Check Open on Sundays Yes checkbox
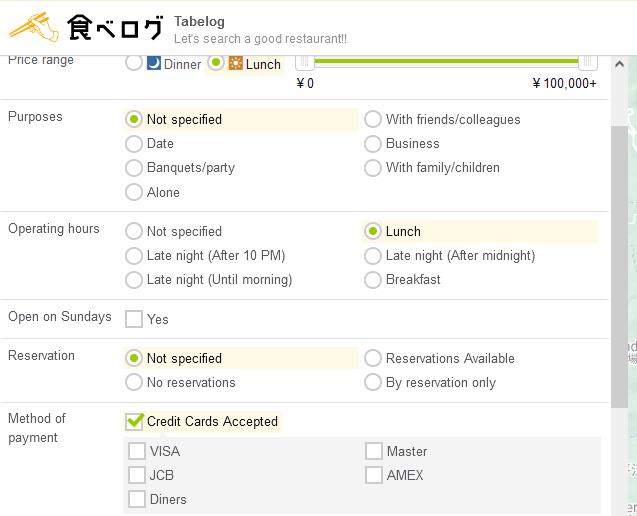This screenshot has height=516, width=637. (x=134, y=319)
